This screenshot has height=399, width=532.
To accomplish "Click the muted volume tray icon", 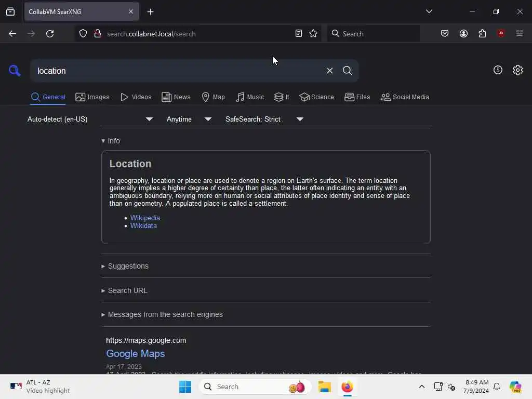I will pos(451,387).
